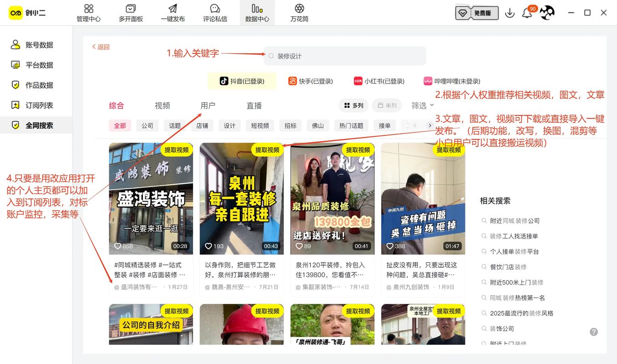Select the 快手(已登录) platform
Image resolution: width=617 pixels, height=364 pixels.
pyautogui.click(x=311, y=81)
